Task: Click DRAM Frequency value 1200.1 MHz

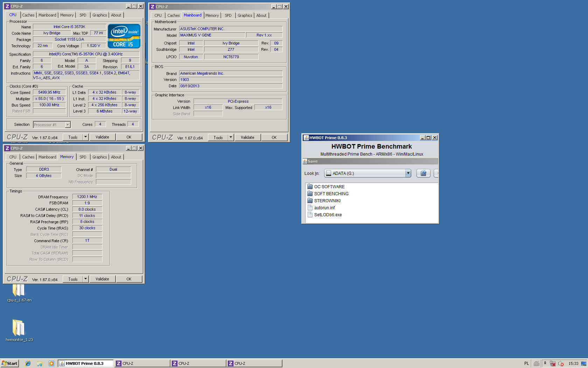Action: [87, 197]
